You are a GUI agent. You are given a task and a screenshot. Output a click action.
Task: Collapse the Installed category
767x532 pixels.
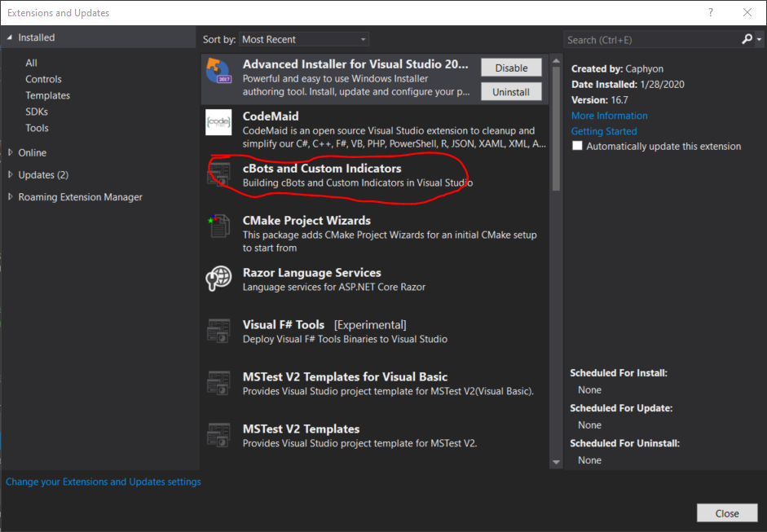(9, 37)
